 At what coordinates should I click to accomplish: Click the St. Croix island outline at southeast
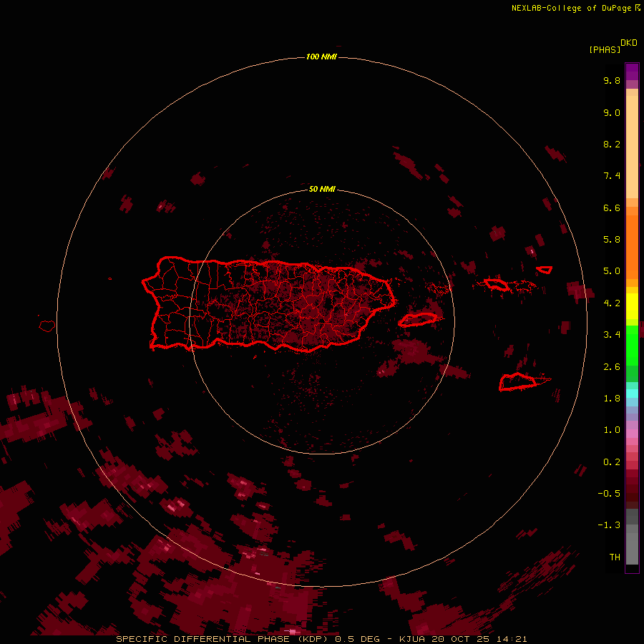coord(518,381)
